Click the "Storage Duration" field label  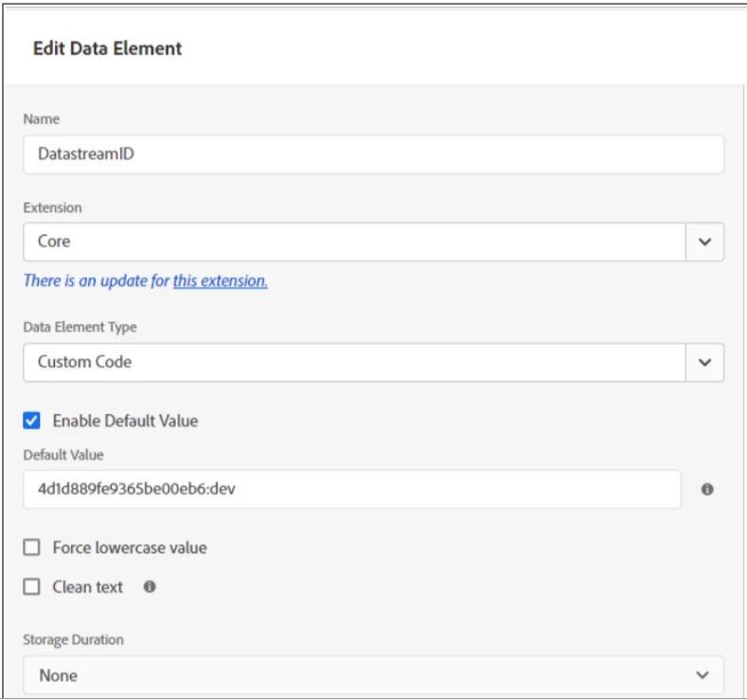(73, 639)
